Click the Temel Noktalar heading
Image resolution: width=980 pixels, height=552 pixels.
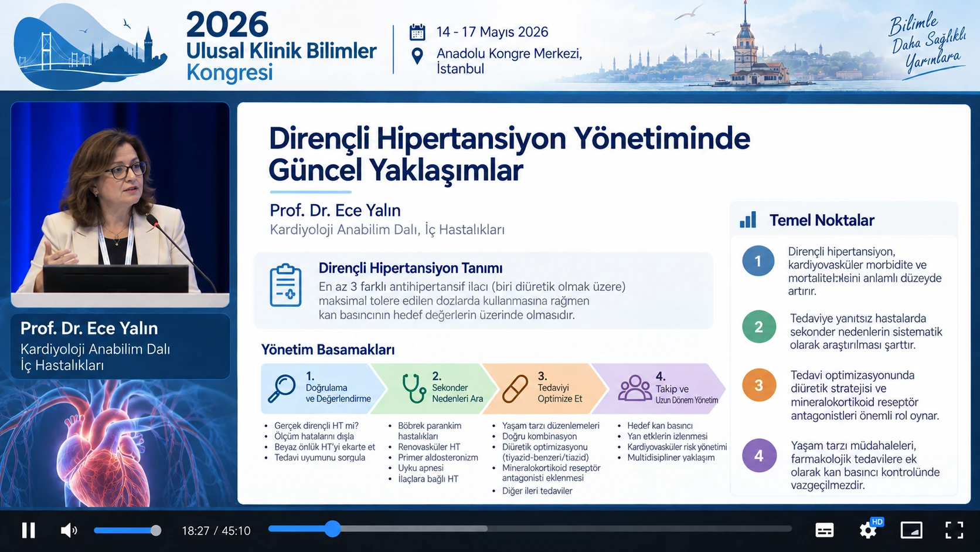[x=822, y=220]
